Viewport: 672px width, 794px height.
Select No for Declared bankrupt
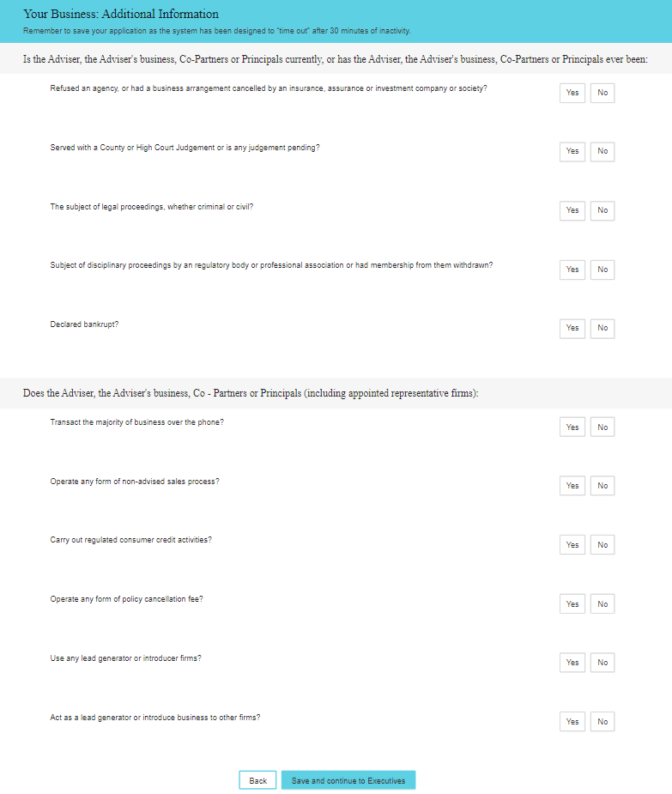pyautogui.click(x=602, y=328)
